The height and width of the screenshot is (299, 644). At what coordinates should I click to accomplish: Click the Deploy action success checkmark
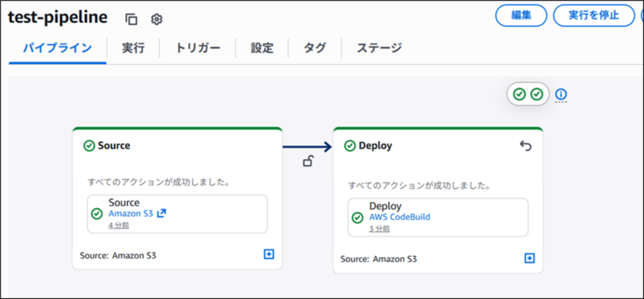click(358, 217)
